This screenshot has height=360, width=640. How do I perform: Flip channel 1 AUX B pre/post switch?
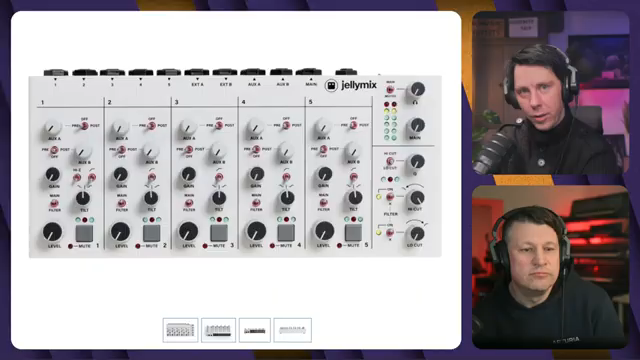(x=54, y=150)
